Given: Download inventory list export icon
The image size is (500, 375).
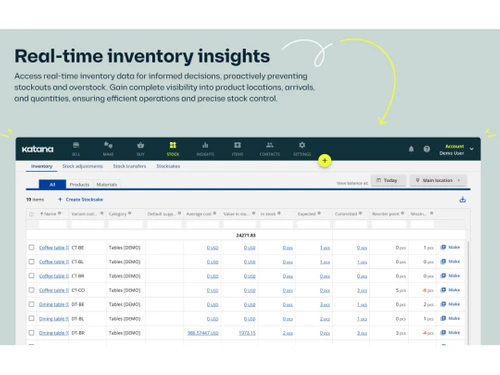Looking at the screenshot, I should click(x=462, y=200).
